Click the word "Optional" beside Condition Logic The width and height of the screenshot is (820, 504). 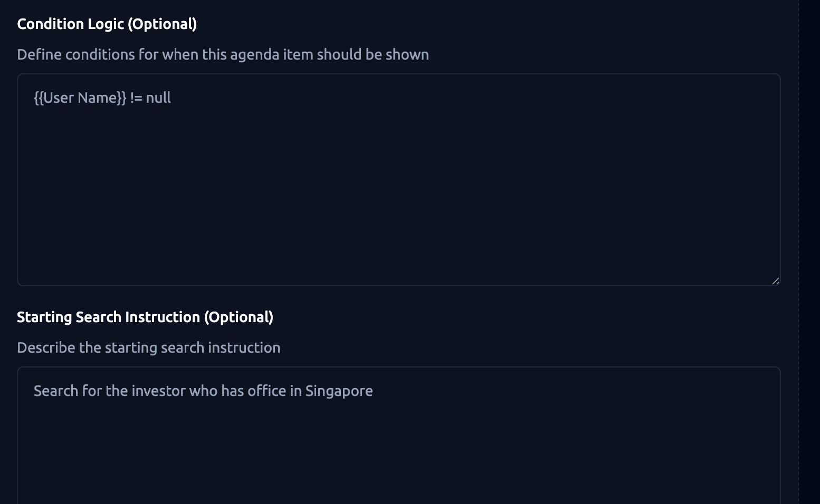(162, 24)
